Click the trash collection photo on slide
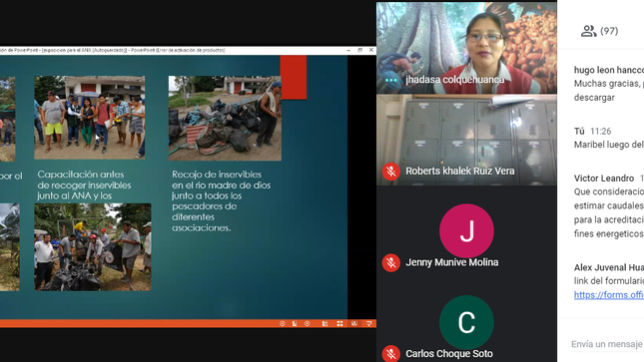This screenshot has width=644, height=362. coord(225,118)
